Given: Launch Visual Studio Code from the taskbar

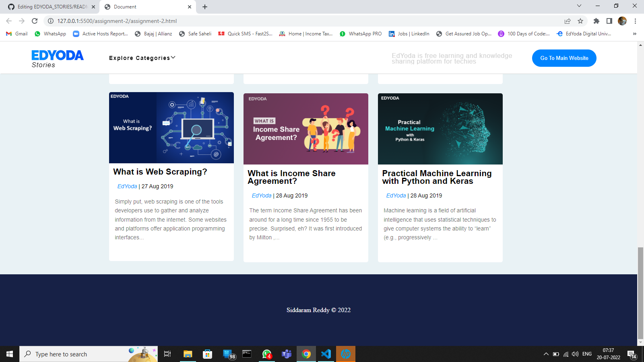Looking at the screenshot, I should point(326,354).
